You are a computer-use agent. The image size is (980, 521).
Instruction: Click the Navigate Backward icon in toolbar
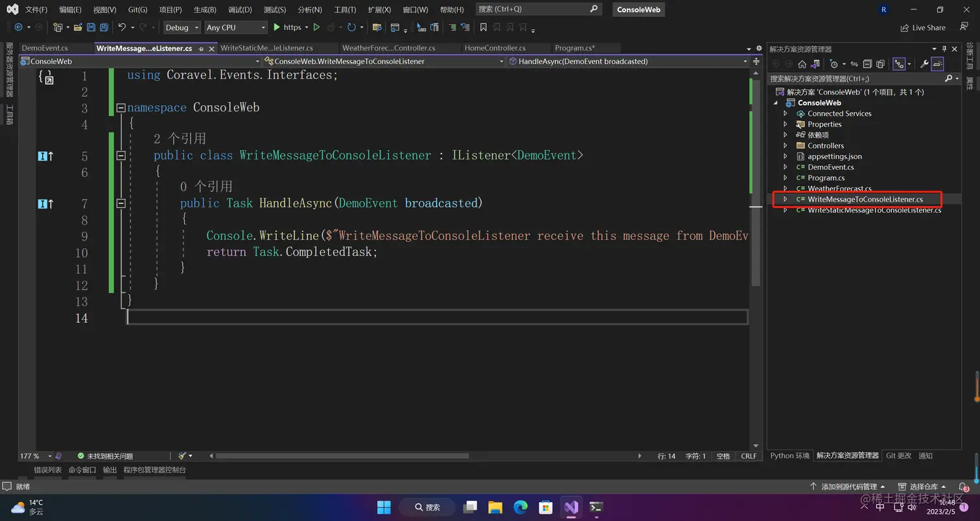[18, 27]
